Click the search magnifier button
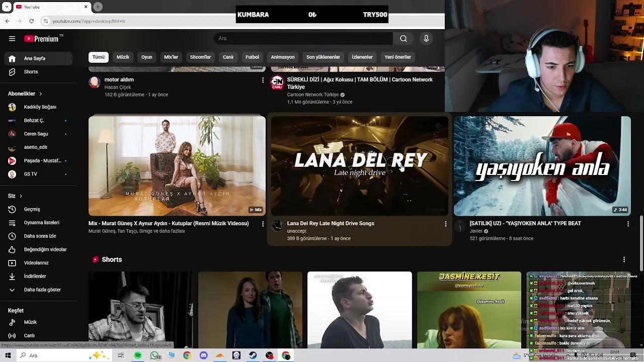644x362 pixels. [x=404, y=39]
